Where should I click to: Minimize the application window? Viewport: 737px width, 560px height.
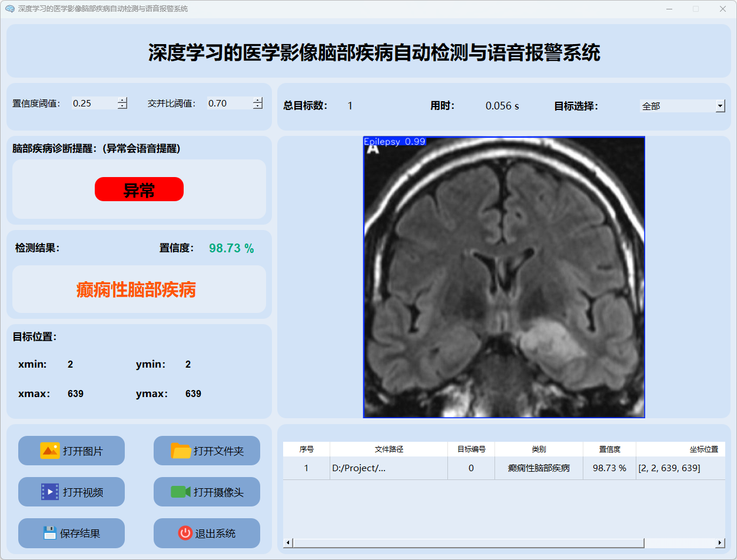[x=669, y=9]
